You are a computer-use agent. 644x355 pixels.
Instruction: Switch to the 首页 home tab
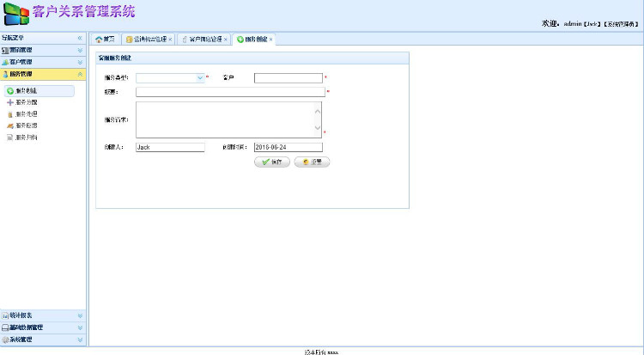point(105,39)
